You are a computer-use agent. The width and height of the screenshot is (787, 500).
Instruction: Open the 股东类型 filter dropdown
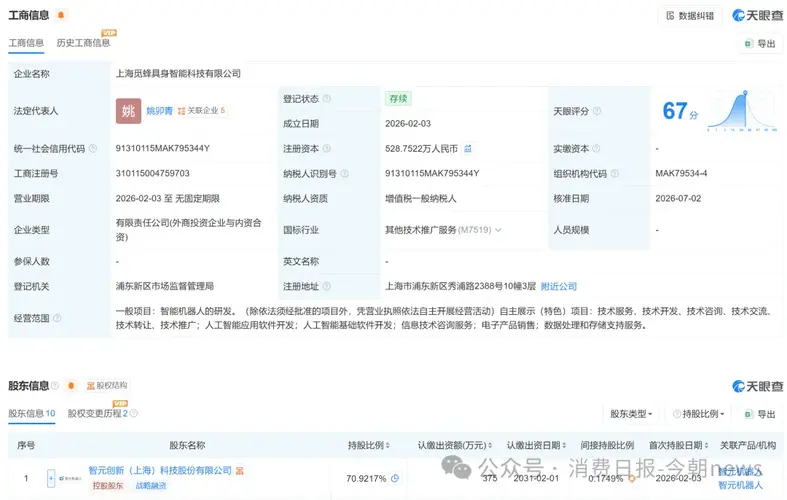click(631, 414)
